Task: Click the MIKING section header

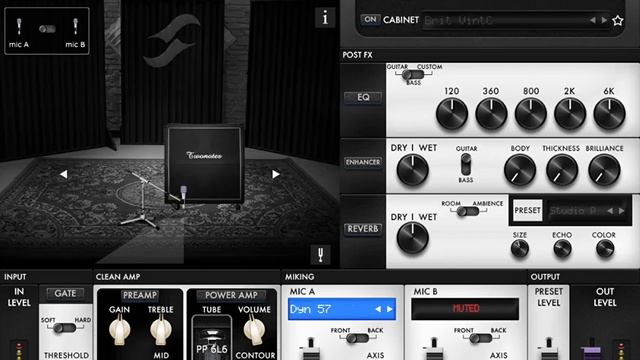Action: 299,277
